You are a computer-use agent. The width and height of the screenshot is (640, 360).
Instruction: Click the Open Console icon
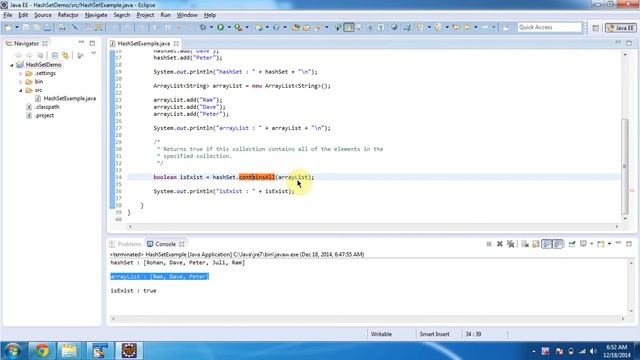(600, 244)
